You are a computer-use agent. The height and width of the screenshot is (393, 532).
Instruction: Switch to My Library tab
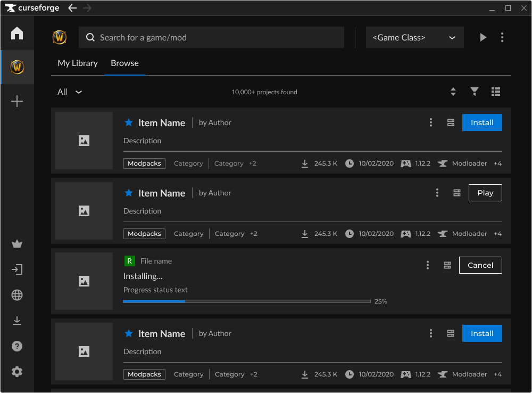tap(78, 63)
